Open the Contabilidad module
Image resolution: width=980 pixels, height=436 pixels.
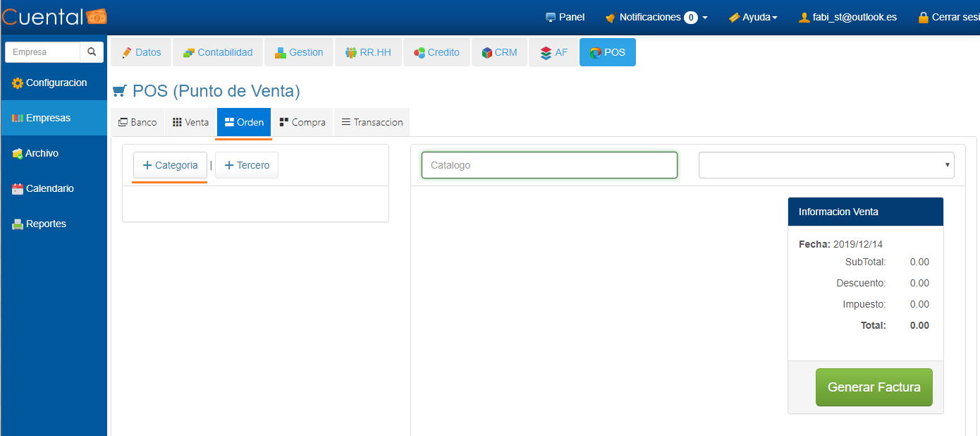tap(217, 53)
